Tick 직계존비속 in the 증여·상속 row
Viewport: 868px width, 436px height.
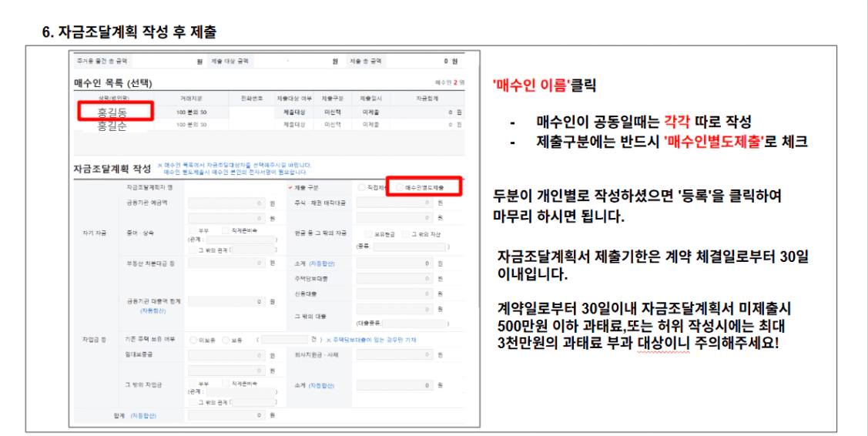pyautogui.click(x=225, y=230)
